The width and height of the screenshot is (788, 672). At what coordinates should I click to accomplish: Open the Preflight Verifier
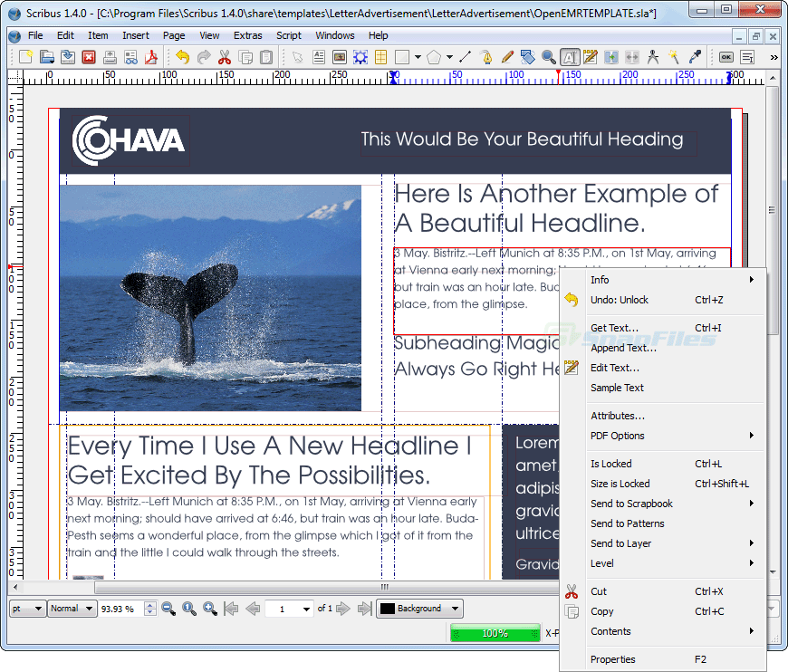coord(131,56)
